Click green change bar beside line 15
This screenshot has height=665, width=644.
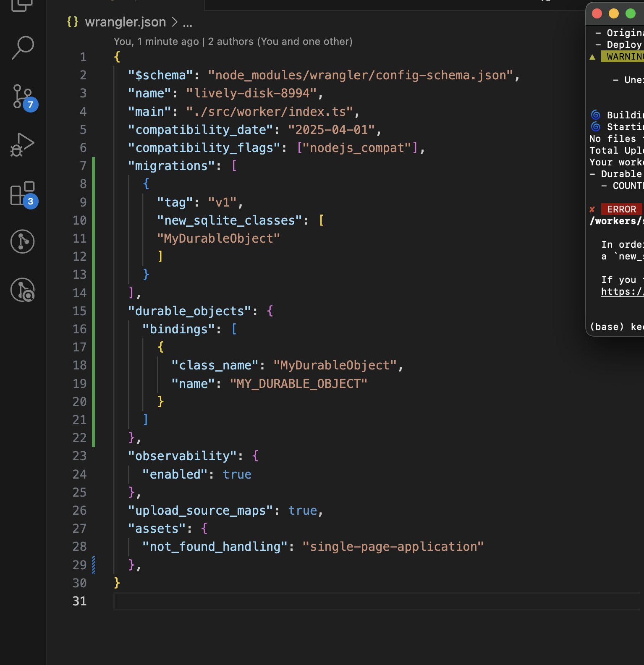point(93,311)
